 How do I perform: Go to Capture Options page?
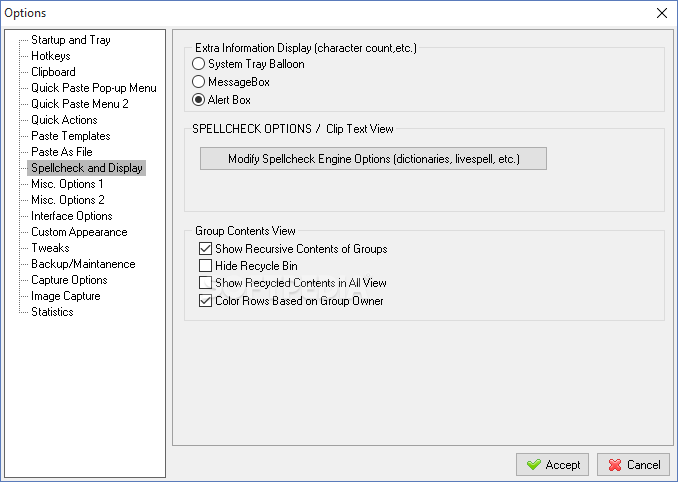(x=69, y=280)
